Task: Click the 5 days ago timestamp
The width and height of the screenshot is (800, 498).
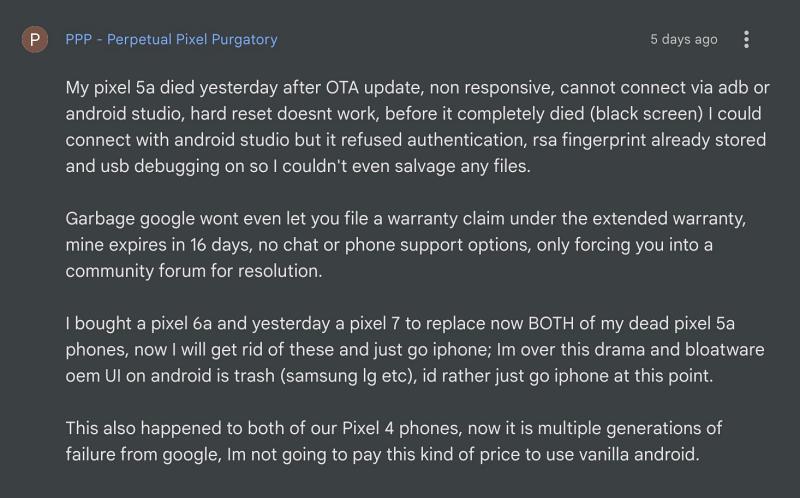Action: pos(684,39)
